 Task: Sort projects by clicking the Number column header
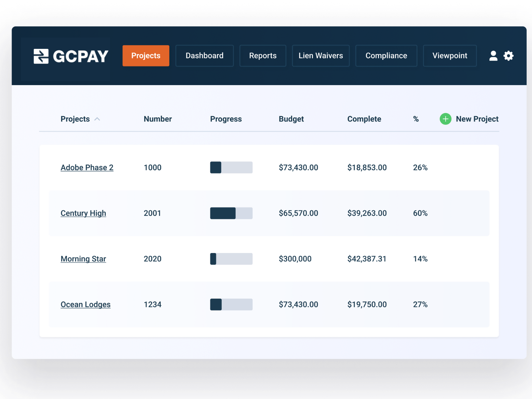[158, 119]
